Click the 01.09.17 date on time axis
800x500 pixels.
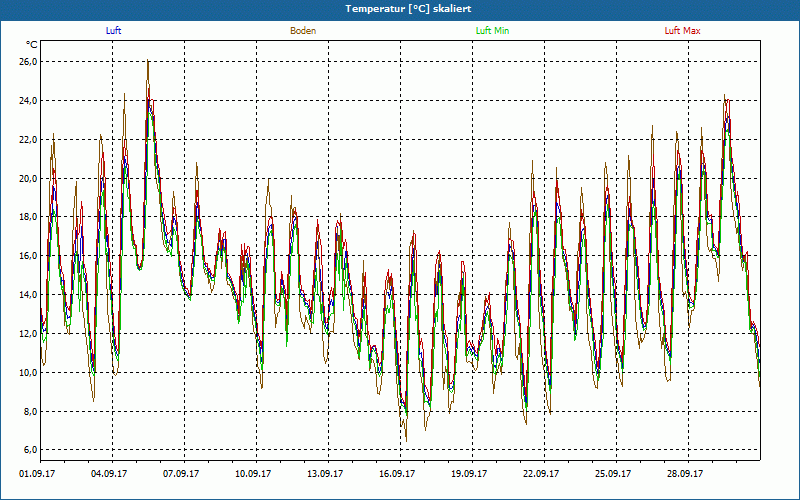tap(38, 475)
